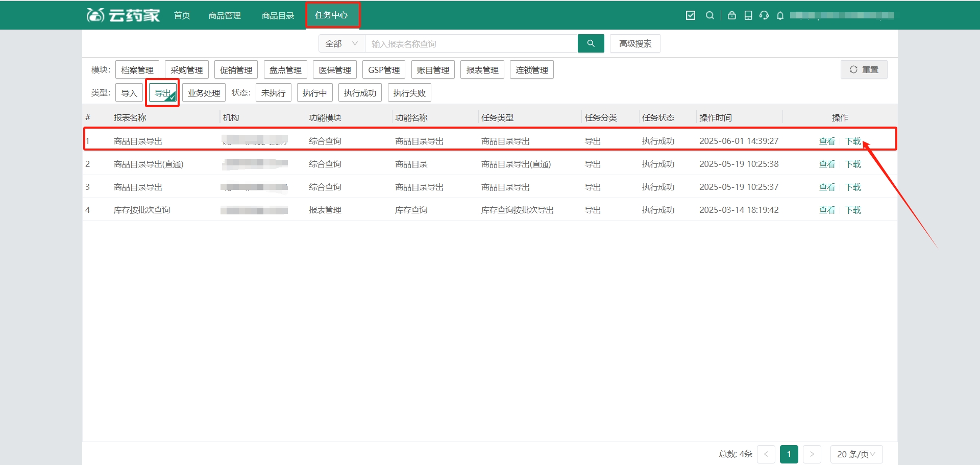
Task: Toggle 盘点管理 module filter
Action: tap(285, 70)
